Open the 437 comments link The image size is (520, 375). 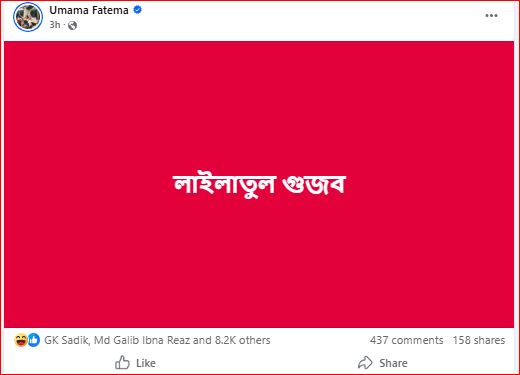pyautogui.click(x=406, y=340)
